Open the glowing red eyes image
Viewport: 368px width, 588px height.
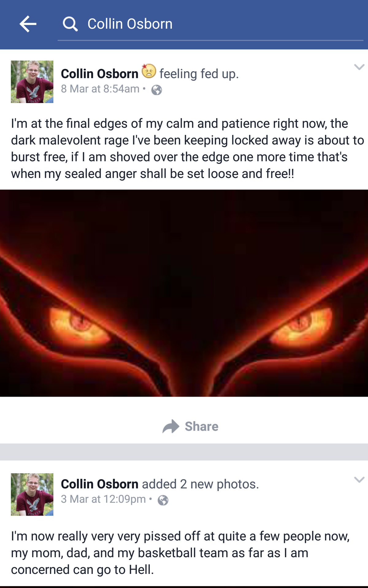click(184, 293)
